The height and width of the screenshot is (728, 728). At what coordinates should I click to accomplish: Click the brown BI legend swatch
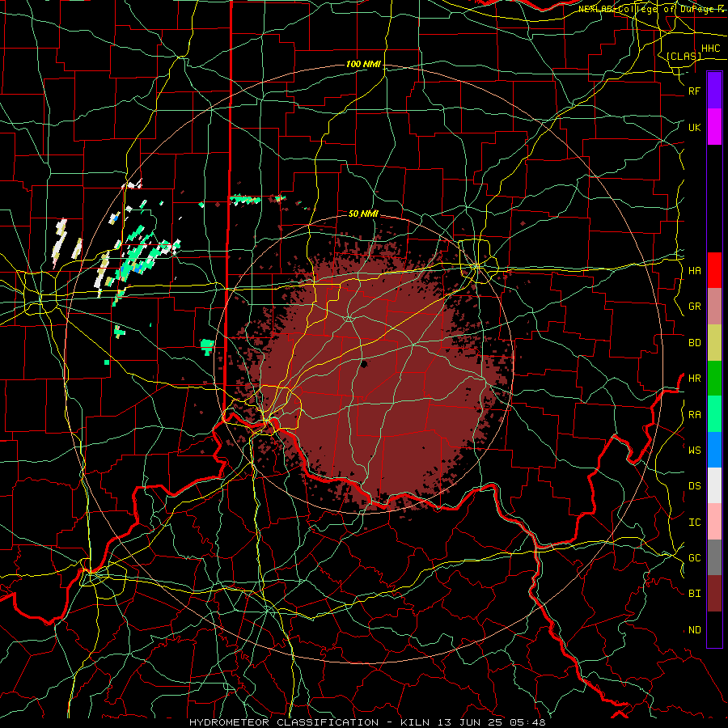click(x=714, y=594)
